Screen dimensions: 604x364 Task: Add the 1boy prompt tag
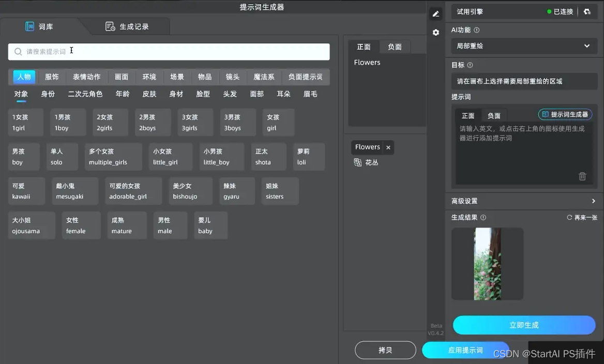tap(68, 123)
